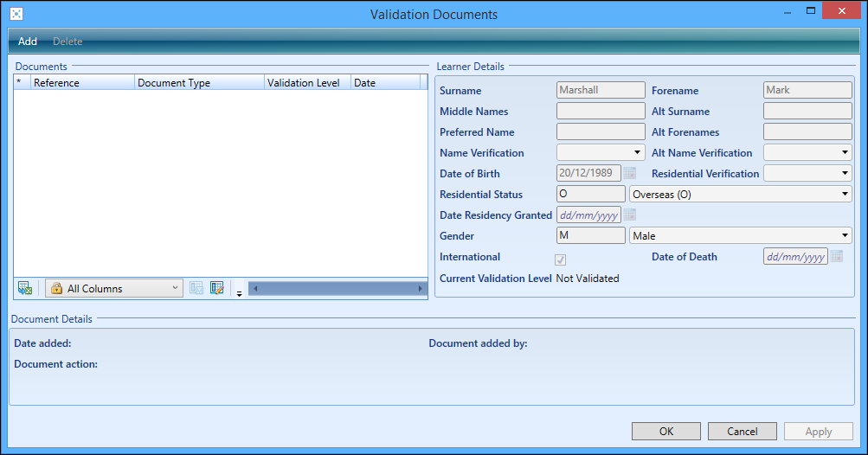Click the Document added by label
The image size is (868, 455).
tap(478, 343)
